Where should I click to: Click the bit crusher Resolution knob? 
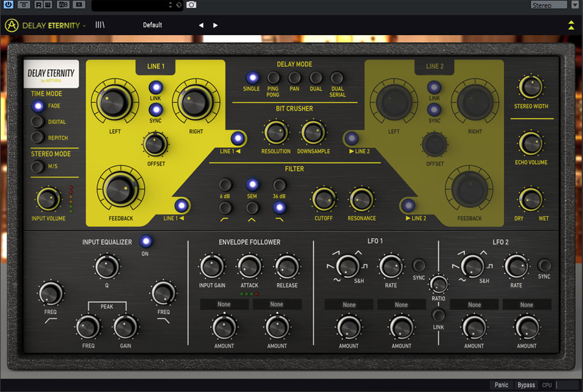276,133
